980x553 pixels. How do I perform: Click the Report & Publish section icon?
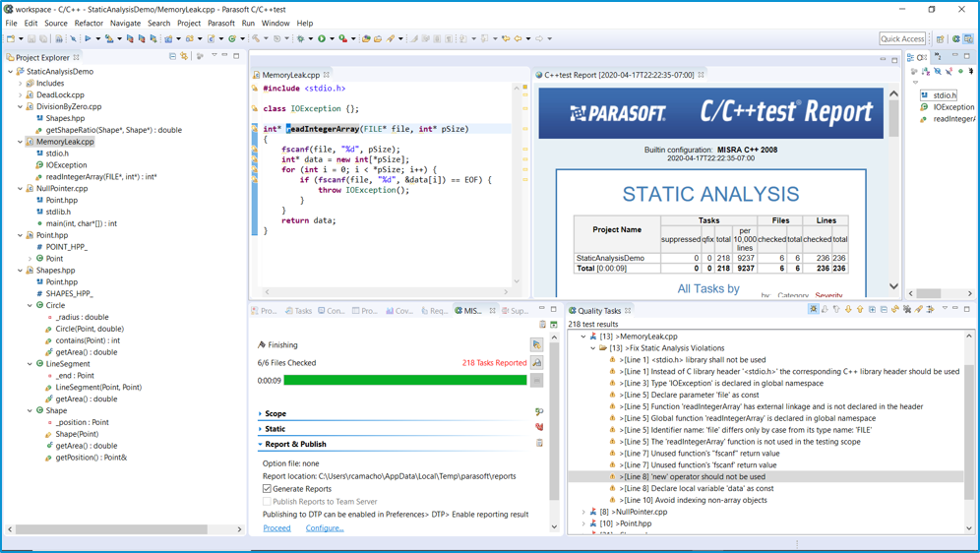coord(539,443)
